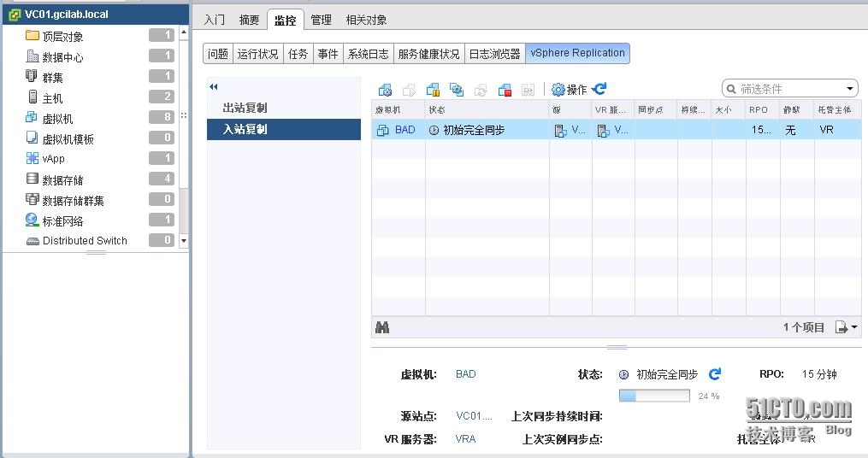Click the 主机 host icon
The image size is (868, 458).
32,97
